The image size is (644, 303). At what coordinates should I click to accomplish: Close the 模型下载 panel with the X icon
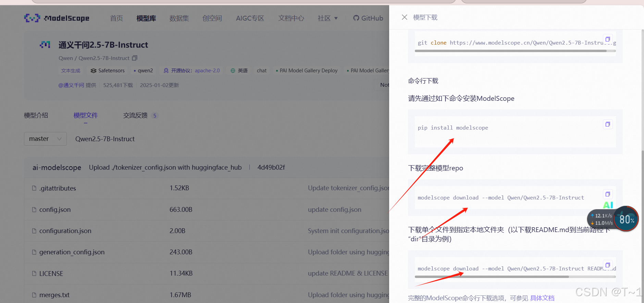[x=405, y=17]
